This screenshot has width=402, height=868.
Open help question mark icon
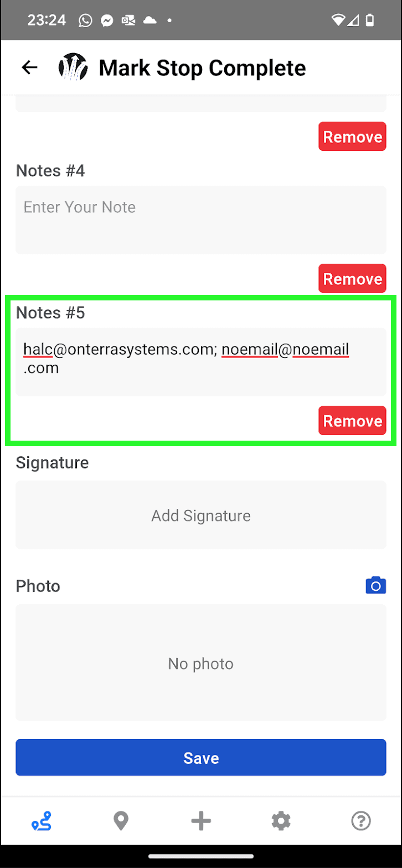(361, 821)
